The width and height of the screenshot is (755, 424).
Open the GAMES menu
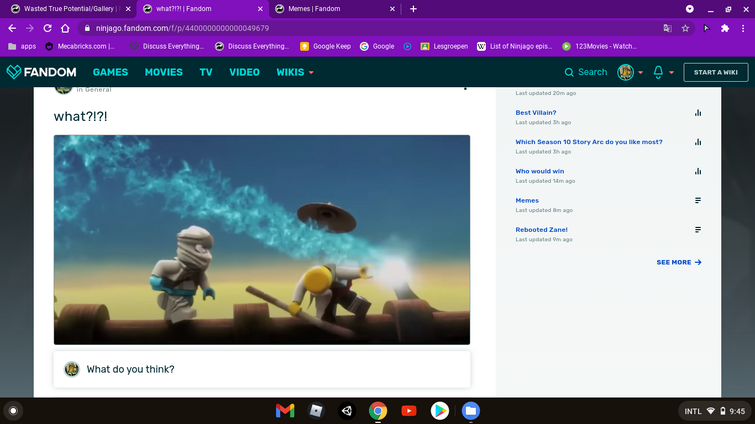[x=110, y=72]
